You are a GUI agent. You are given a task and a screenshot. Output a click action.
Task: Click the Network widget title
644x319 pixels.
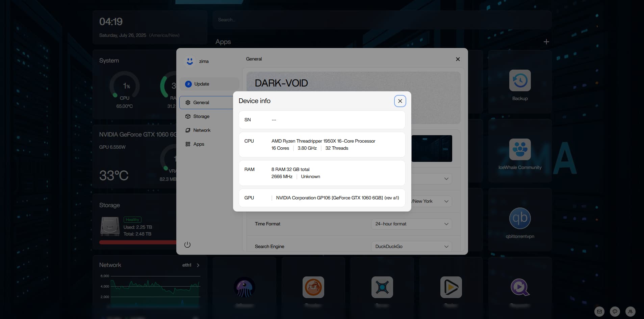point(110,265)
